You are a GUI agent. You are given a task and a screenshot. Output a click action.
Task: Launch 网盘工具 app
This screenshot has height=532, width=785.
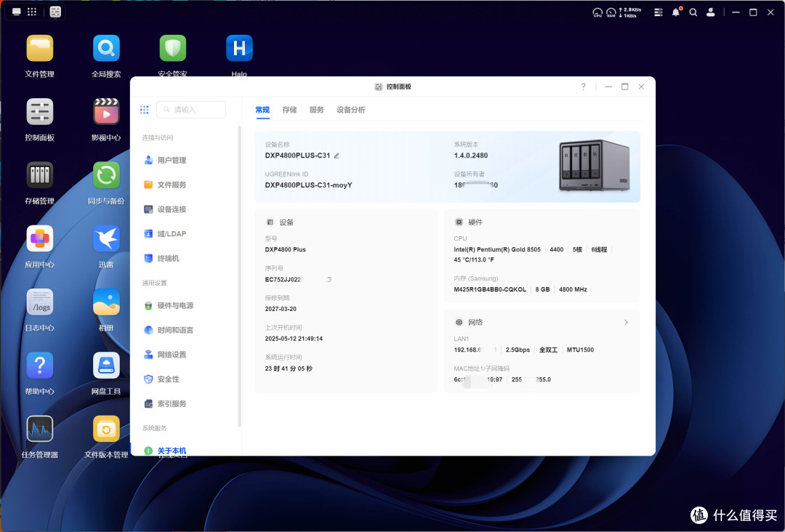106,366
